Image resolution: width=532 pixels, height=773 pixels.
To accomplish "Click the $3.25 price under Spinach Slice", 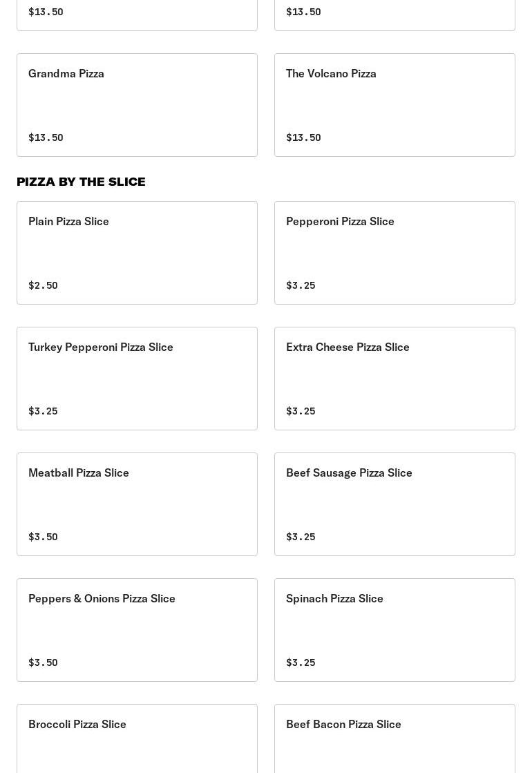I will [x=301, y=662].
